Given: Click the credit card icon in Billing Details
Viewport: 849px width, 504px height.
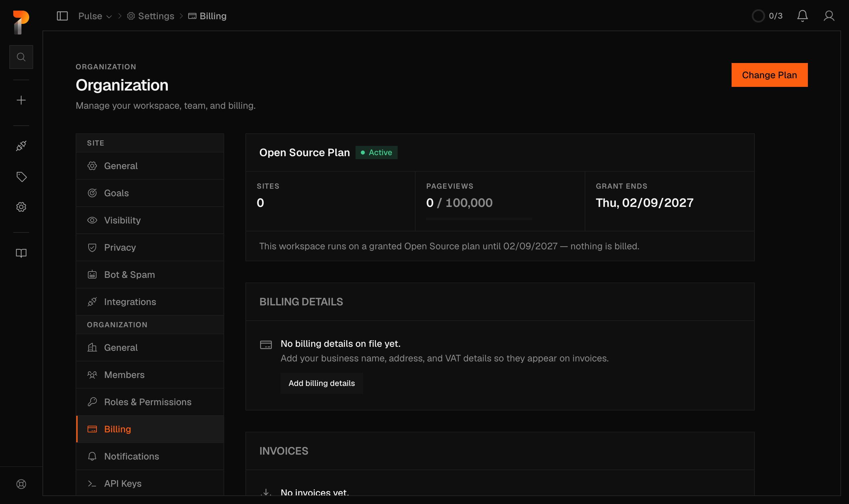Looking at the screenshot, I should point(266,345).
